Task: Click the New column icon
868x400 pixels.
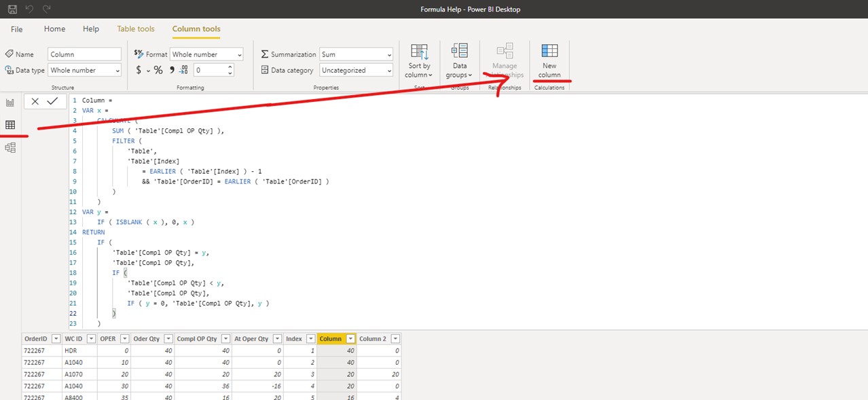Action: click(549, 51)
